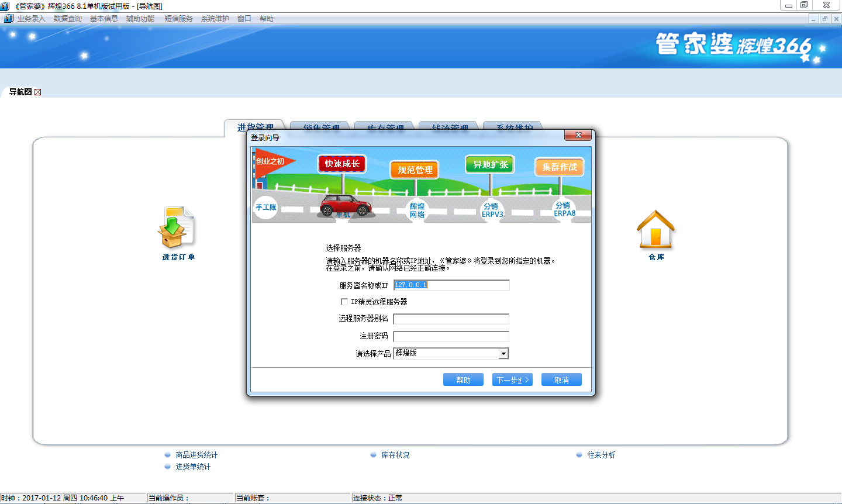
Task: Select the 分销 ERPV3 road marker
Action: click(x=492, y=210)
